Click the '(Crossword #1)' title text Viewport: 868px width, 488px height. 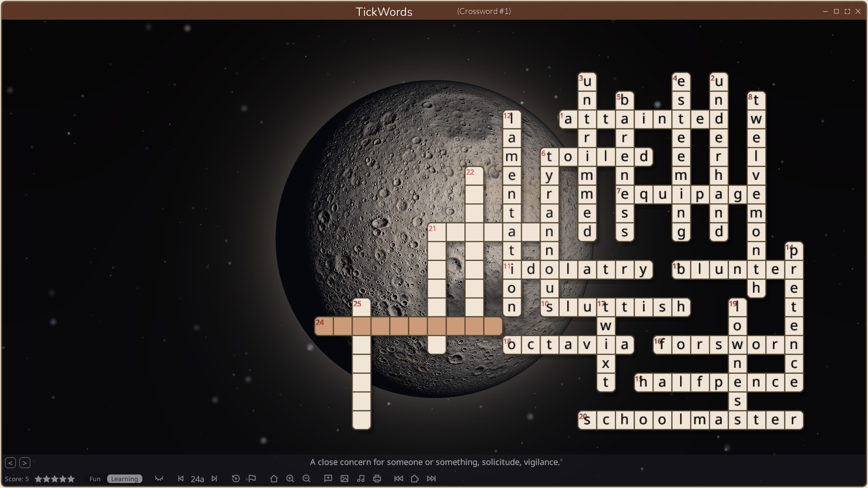point(484,11)
